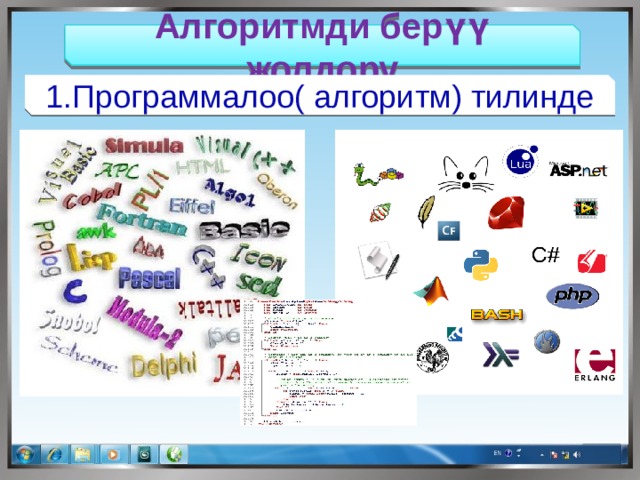This screenshot has width=640, height=480.
Task: Click the 'Eiffel' word art
Action: (191, 206)
